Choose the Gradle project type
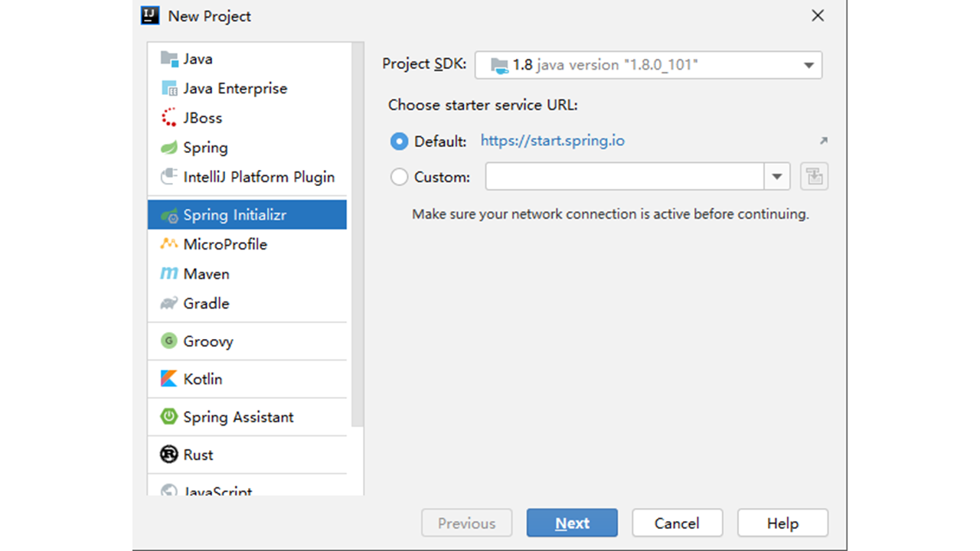 point(247,304)
